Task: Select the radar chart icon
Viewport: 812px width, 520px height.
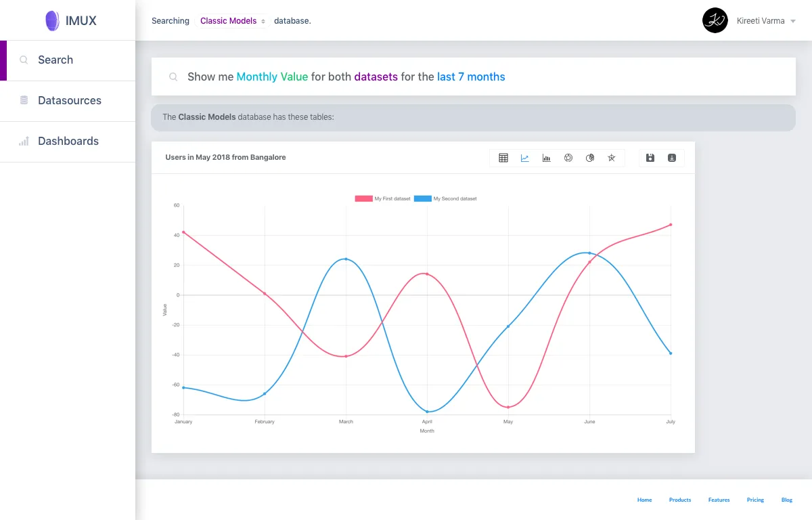Action: pyautogui.click(x=612, y=158)
